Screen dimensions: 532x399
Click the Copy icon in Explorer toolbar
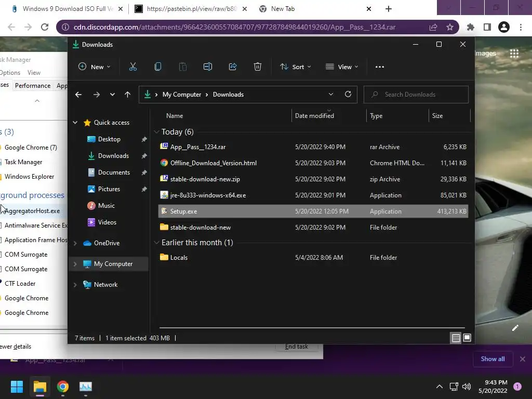pyautogui.click(x=158, y=67)
